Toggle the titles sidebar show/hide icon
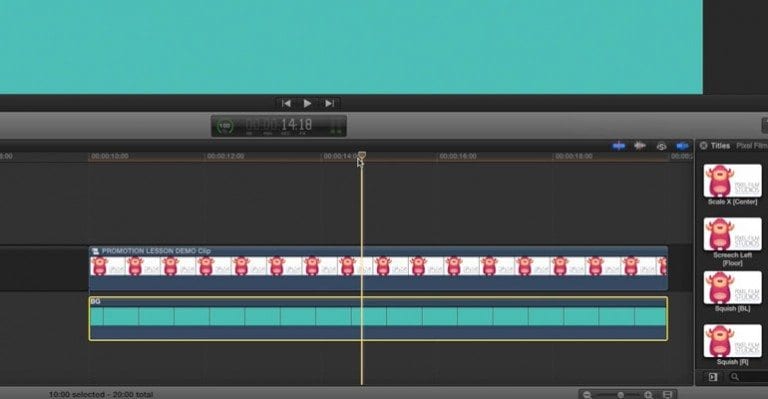This screenshot has width=768, height=399. click(713, 376)
